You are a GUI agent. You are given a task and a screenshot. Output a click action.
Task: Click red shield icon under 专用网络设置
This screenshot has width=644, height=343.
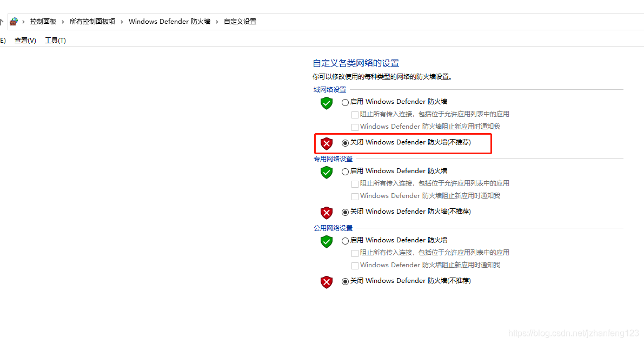click(327, 213)
